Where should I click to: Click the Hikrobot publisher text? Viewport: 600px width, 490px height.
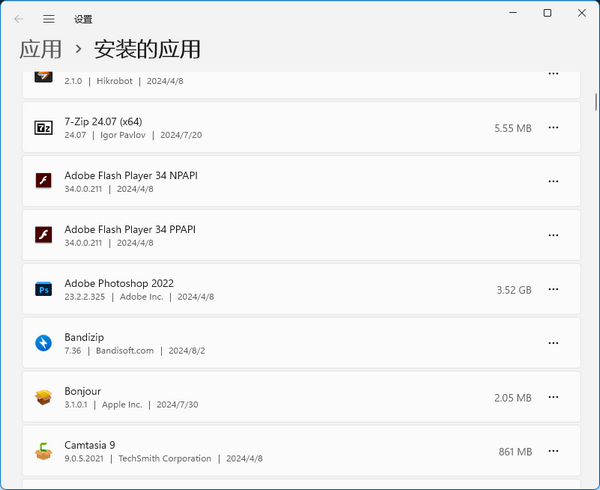pyautogui.click(x=114, y=81)
